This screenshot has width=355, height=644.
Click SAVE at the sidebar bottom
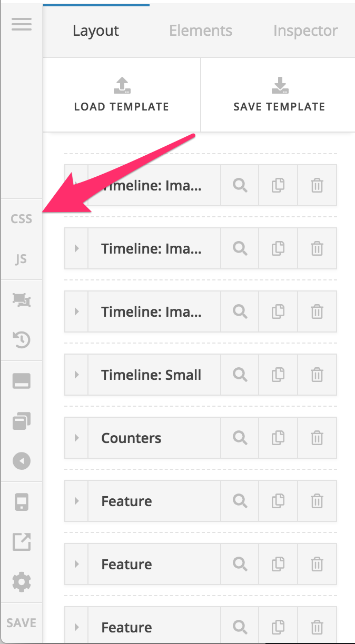[x=22, y=623]
